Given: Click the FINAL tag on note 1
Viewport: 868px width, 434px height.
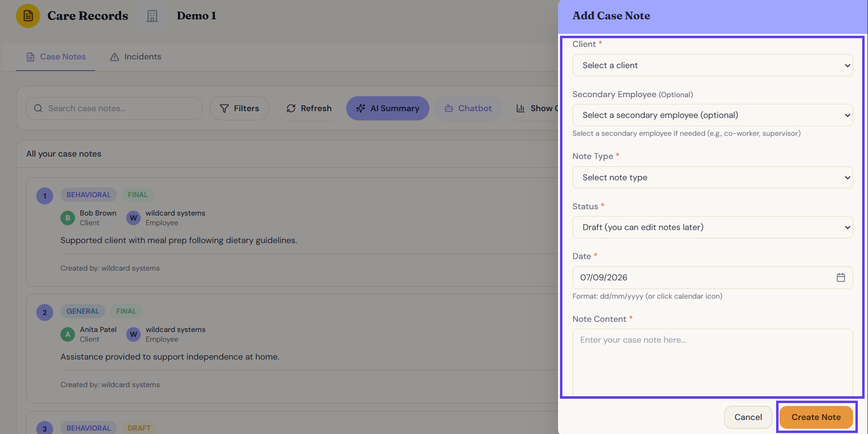Looking at the screenshot, I should click(x=138, y=195).
